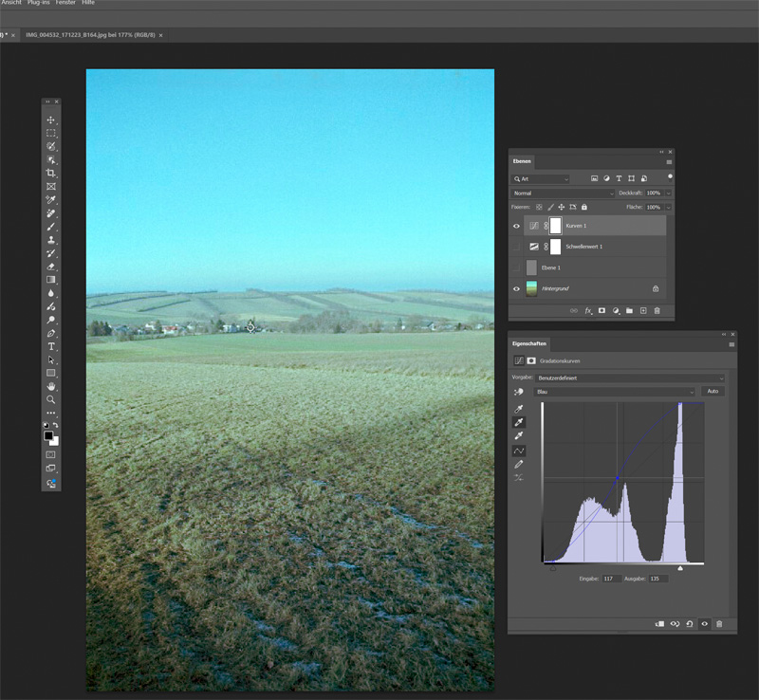The image size is (759, 700).
Task: Toggle layer filtering on/off switch
Action: 670,177
